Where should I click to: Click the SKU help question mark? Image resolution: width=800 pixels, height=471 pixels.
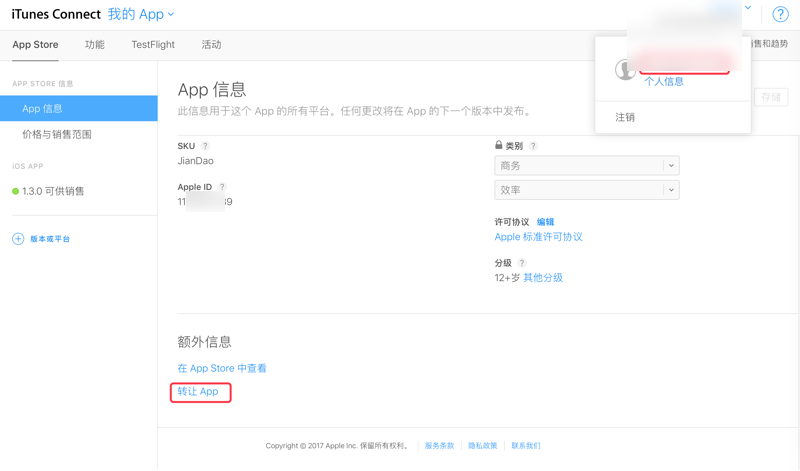pos(205,146)
